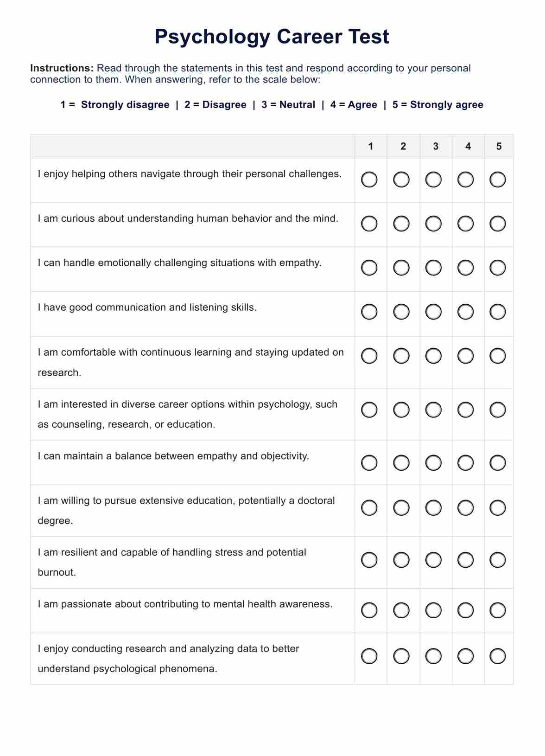
Task: Choose 3 for diverse career options in psychology
Action: pos(433,410)
